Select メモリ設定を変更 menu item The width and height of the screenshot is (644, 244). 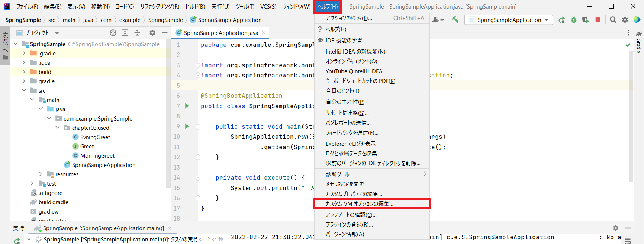pyautogui.click(x=372, y=184)
